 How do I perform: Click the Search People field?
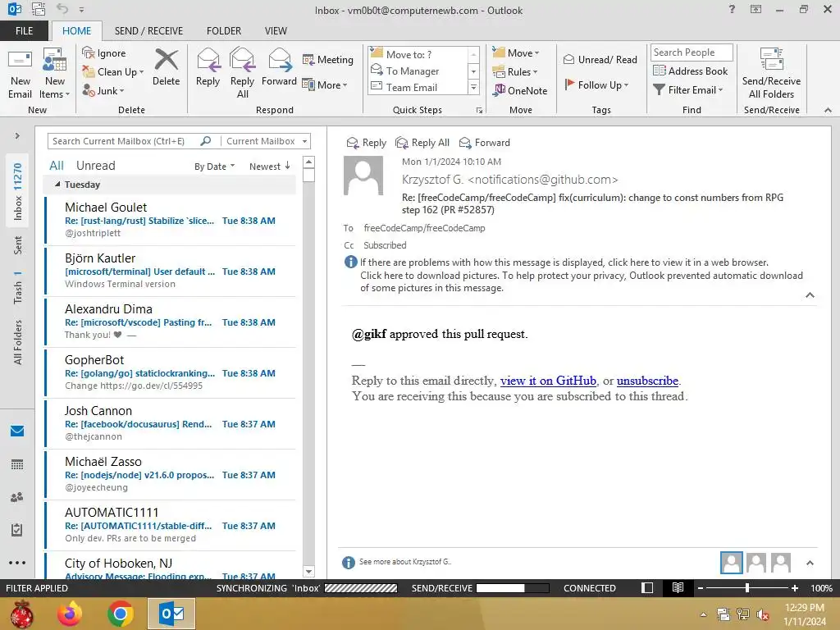[691, 52]
